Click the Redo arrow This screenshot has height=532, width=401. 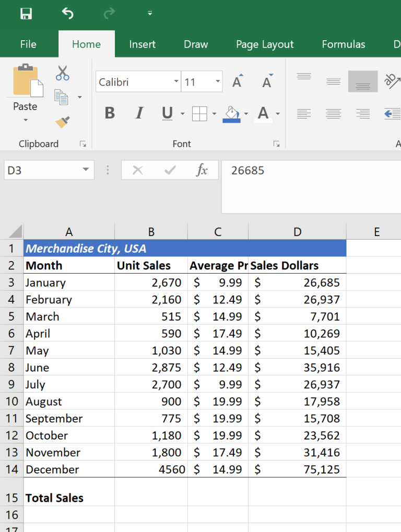click(107, 13)
